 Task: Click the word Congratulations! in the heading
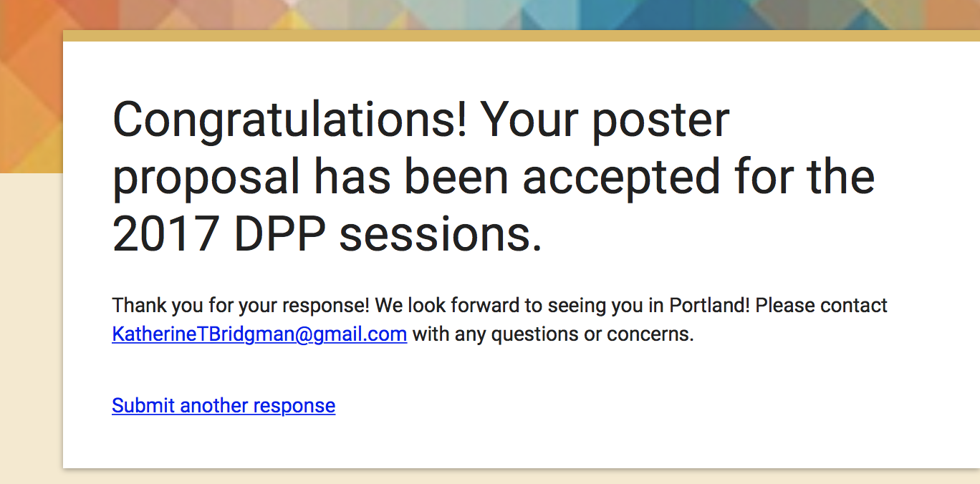click(x=290, y=122)
